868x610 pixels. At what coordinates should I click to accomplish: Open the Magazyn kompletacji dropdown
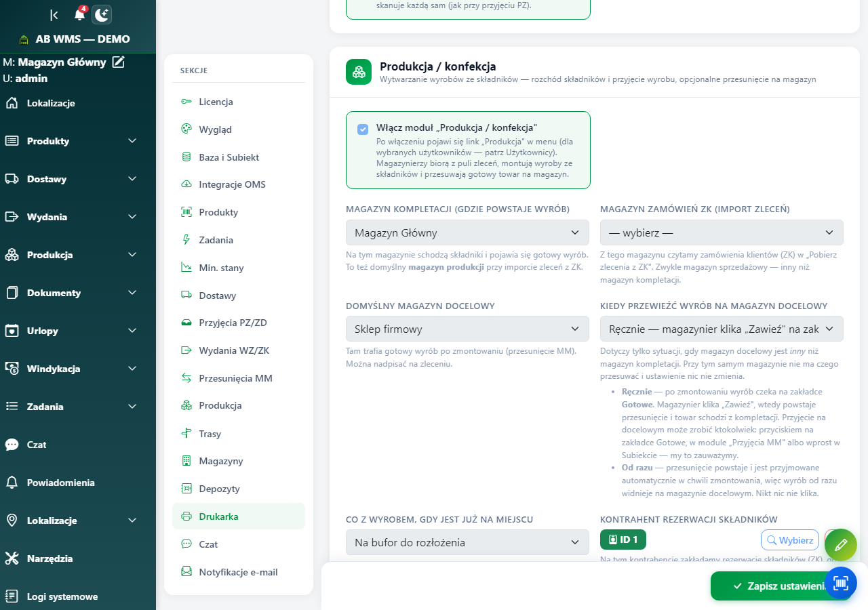(467, 232)
